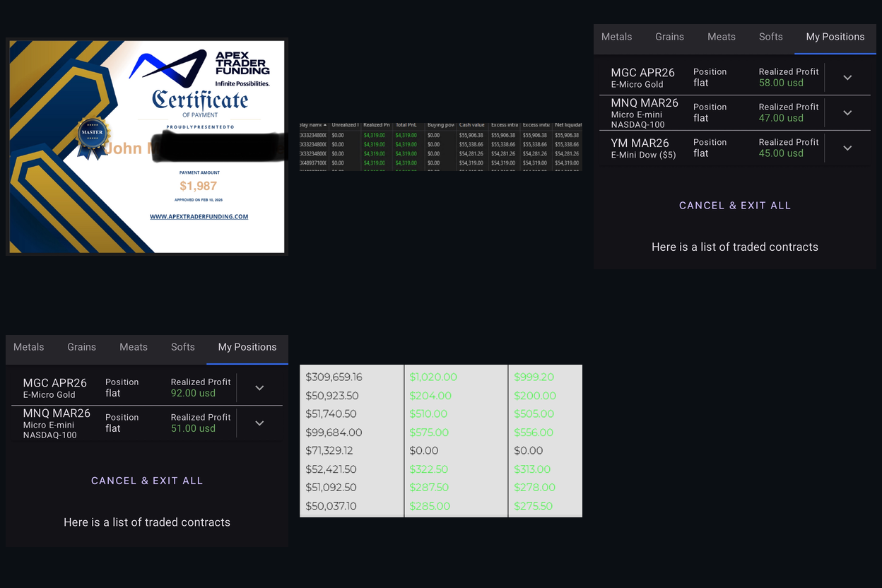Click the Cash value column header
The width and height of the screenshot is (882, 588).
pos(471,125)
